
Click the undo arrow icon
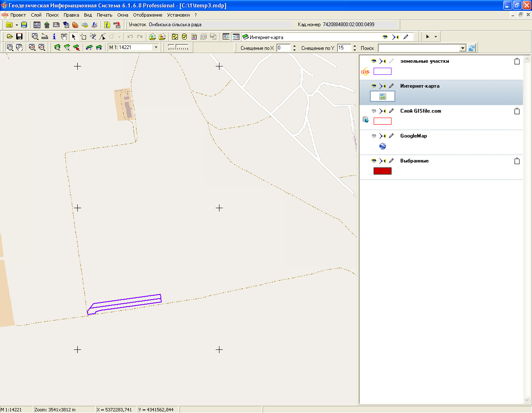pos(130,37)
